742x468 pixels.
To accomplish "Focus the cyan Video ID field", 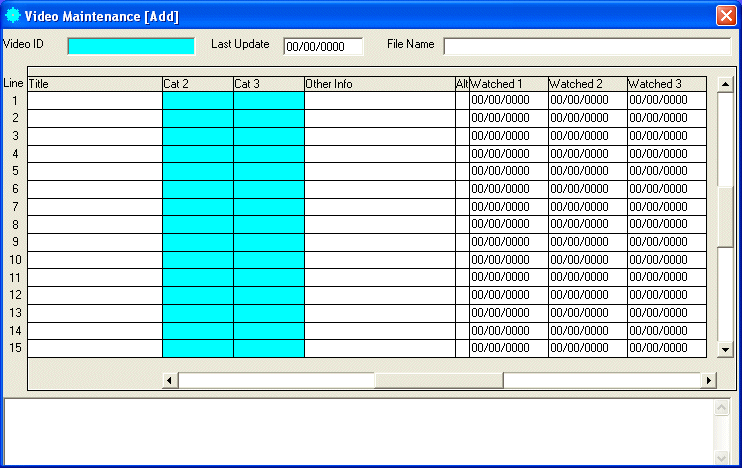I will 131,46.
